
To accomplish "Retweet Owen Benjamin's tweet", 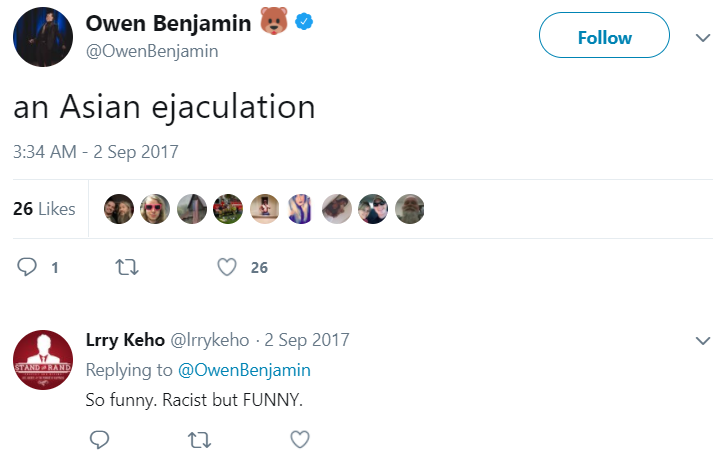I will (x=127, y=267).
